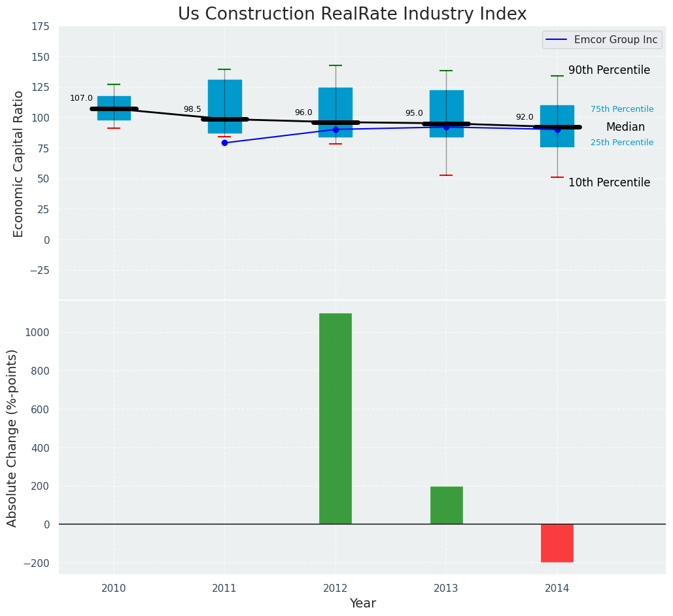Click the red 2014 negative bar
Image resolution: width=673 pixels, height=616 pixels.
click(557, 543)
